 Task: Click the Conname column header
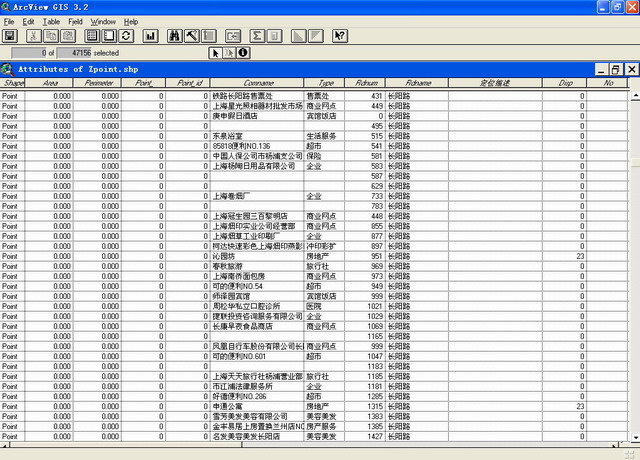pos(257,83)
